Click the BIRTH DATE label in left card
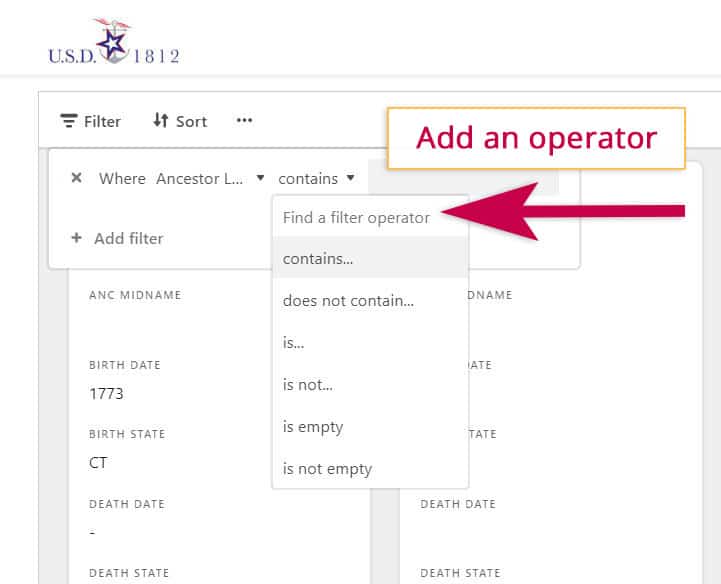 [x=125, y=365]
